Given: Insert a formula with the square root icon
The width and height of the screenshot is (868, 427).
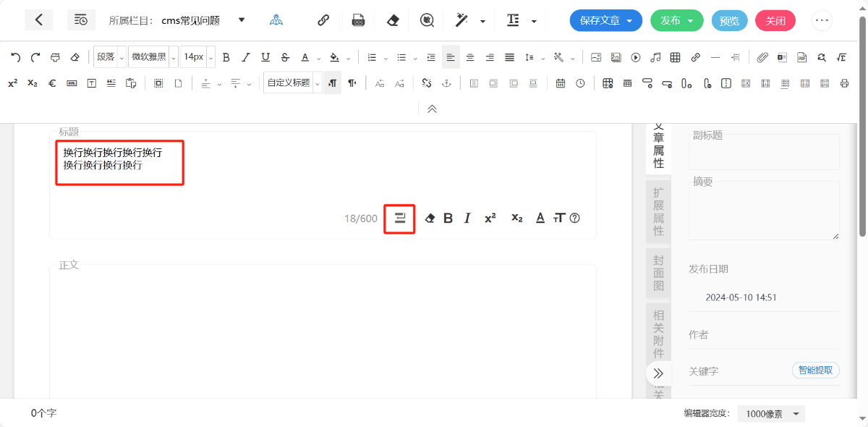Looking at the screenshot, I should pyautogui.click(x=841, y=57).
